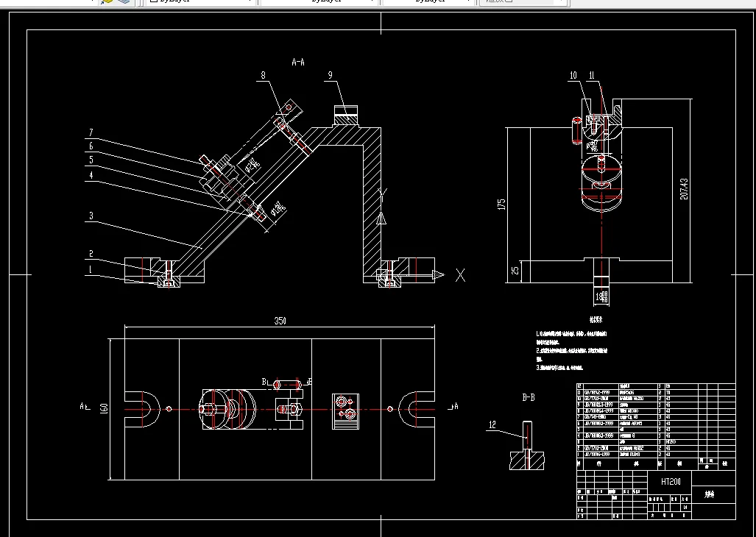Pick the 160 width dimension text

(x=104, y=408)
